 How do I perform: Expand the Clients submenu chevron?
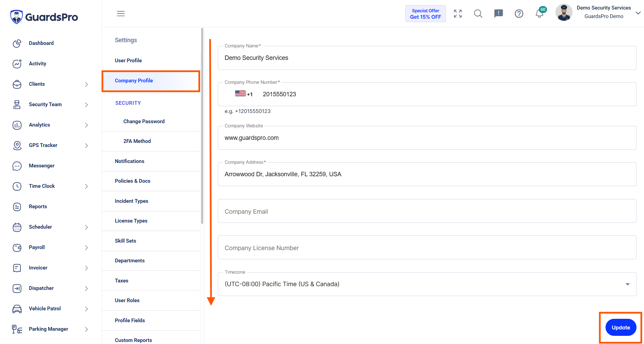[x=86, y=84]
